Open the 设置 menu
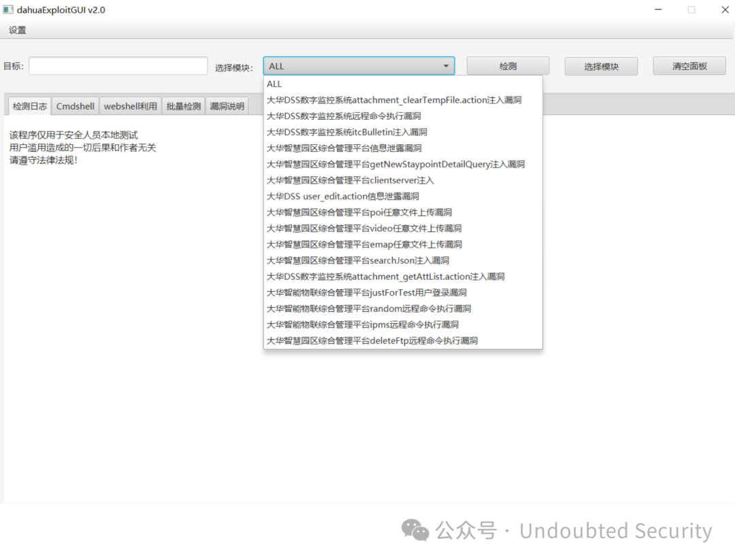 coord(17,30)
